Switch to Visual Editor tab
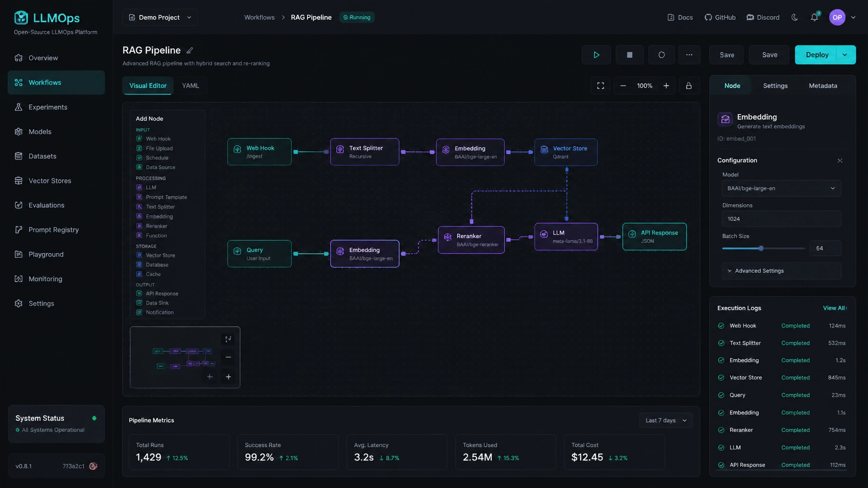Screen dimensions: 868x488 (x=148, y=86)
